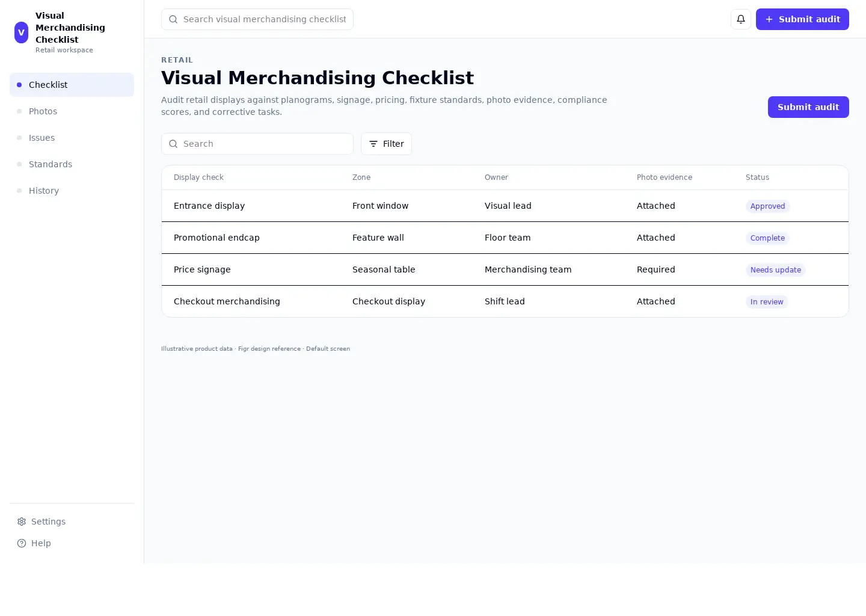
Task: Click the Complete status badge
Action: [767, 238]
